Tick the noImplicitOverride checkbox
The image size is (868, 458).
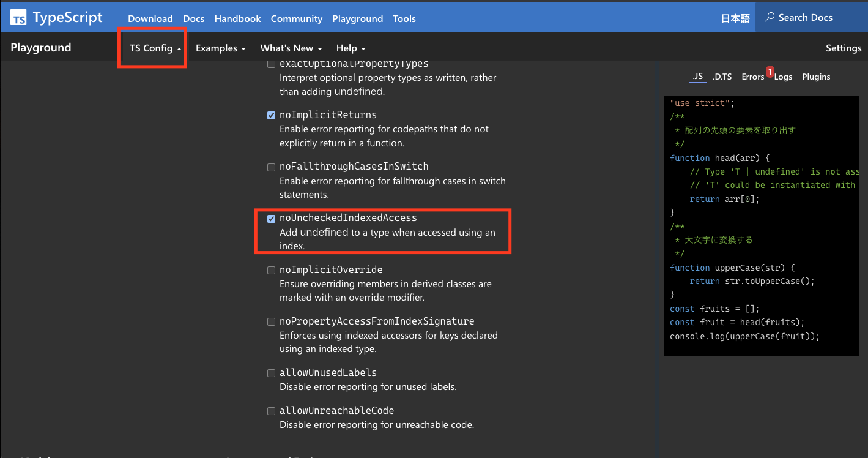point(271,270)
